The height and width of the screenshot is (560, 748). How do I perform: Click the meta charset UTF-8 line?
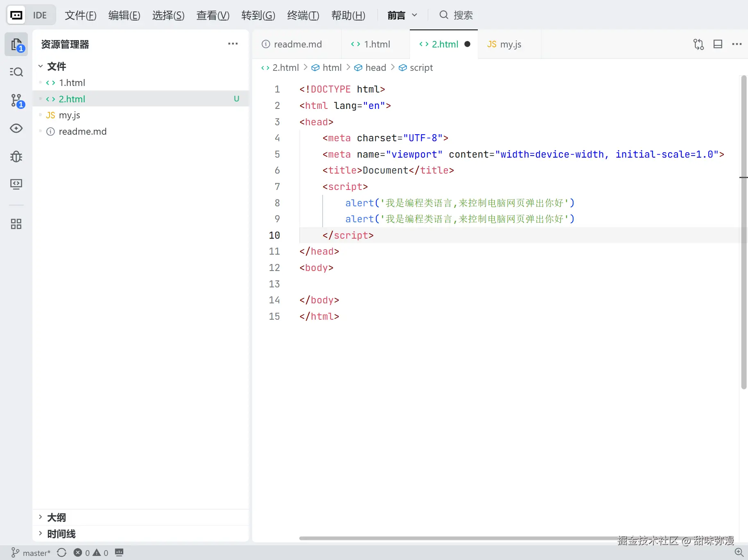[x=385, y=138]
